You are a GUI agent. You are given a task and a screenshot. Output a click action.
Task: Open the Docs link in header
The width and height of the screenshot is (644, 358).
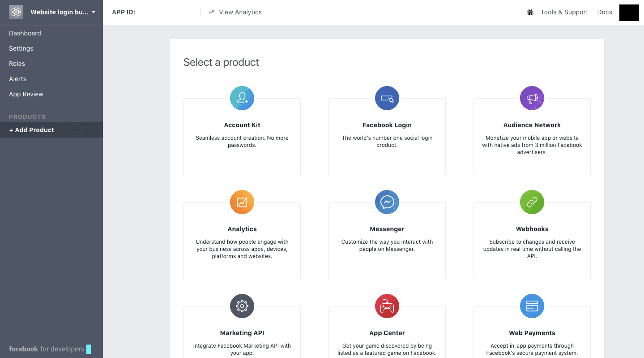point(604,12)
